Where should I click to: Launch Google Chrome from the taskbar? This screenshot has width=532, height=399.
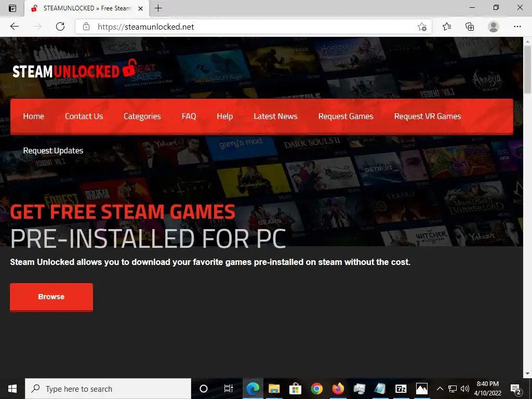pyautogui.click(x=317, y=389)
